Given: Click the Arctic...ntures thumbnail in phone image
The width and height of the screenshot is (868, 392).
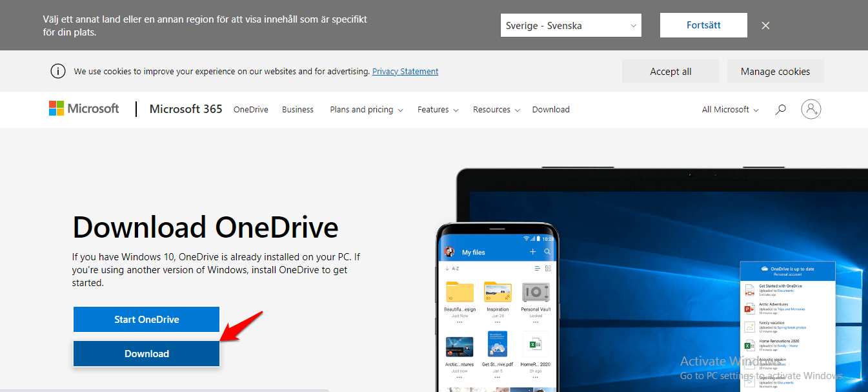Looking at the screenshot, I should coord(459,347).
